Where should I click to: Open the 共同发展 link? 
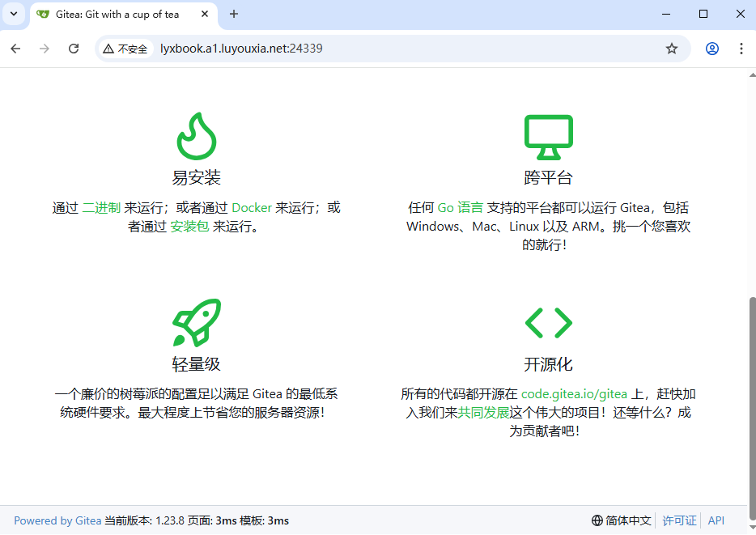pos(483,413)
